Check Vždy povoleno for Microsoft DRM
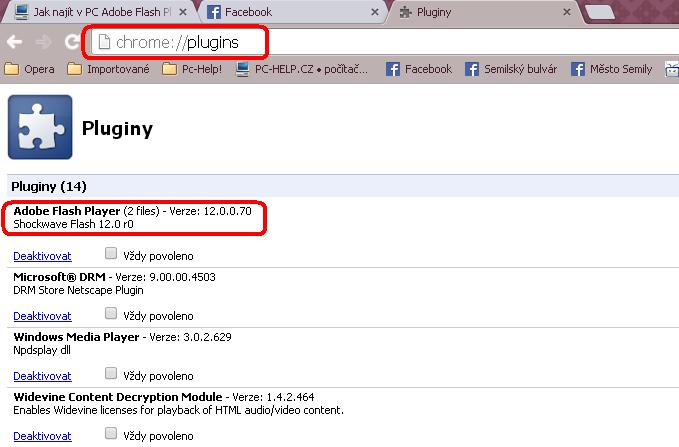This screenshot has height=447, width=679. coord(111,313)
